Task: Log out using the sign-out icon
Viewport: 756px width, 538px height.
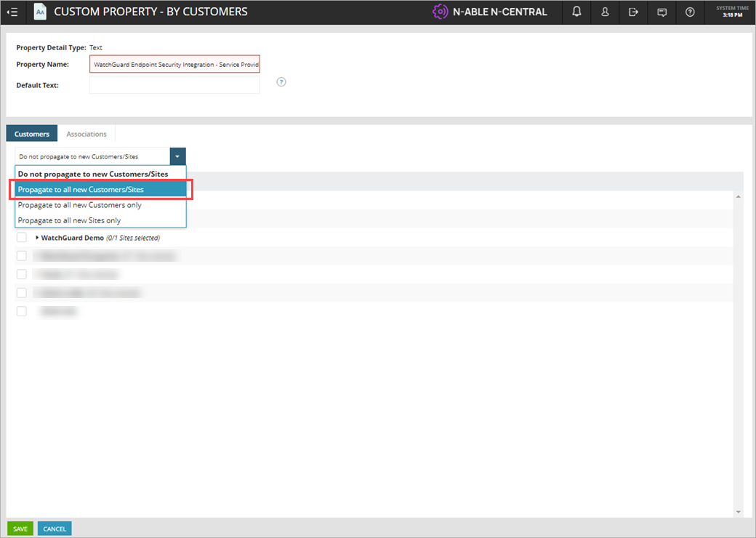Action: point(633,12)
